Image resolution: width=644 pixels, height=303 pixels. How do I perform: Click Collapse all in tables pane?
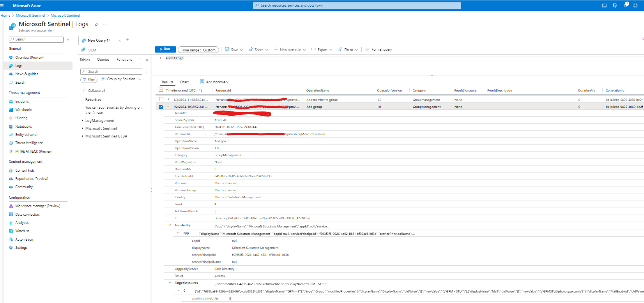[94, 91]
